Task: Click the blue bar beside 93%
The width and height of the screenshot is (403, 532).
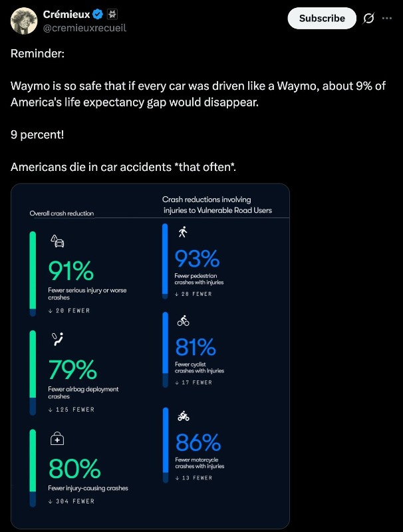Action: 165,259
